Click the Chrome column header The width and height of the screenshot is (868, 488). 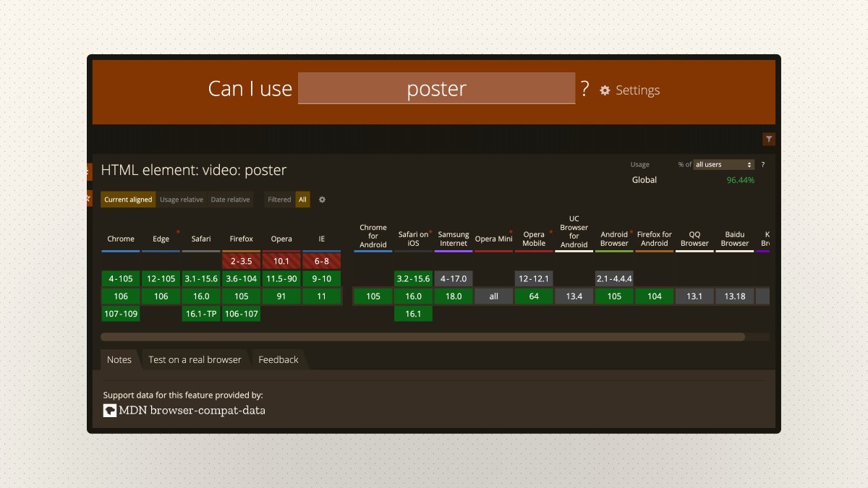tap(121, 239)
